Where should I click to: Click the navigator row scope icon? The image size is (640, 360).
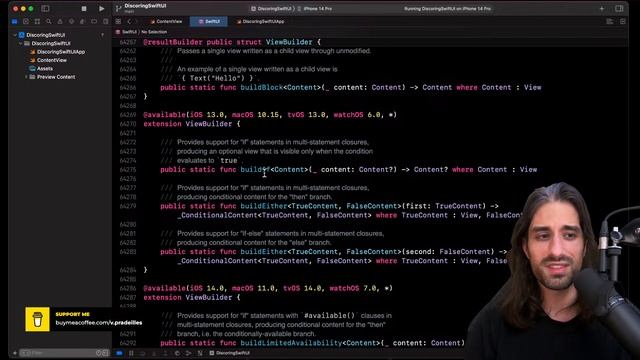(x=102, y=35)
